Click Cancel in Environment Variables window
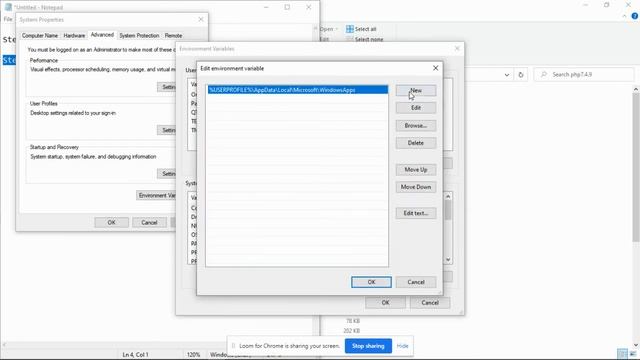Viewport: 640px width, 360px height. coord(430,302)
